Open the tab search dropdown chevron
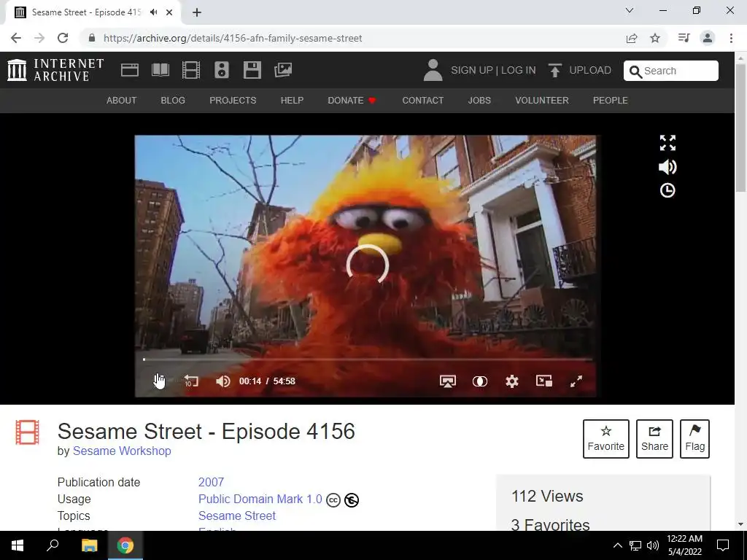747x560 pixels. tap(630, 10)
